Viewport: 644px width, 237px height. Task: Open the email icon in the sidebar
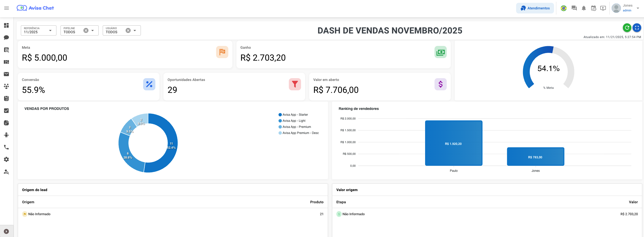click(6, 74)
